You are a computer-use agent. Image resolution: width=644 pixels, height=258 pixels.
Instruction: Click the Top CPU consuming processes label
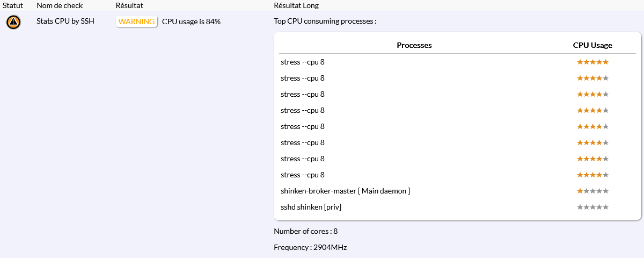coord(325,21)
